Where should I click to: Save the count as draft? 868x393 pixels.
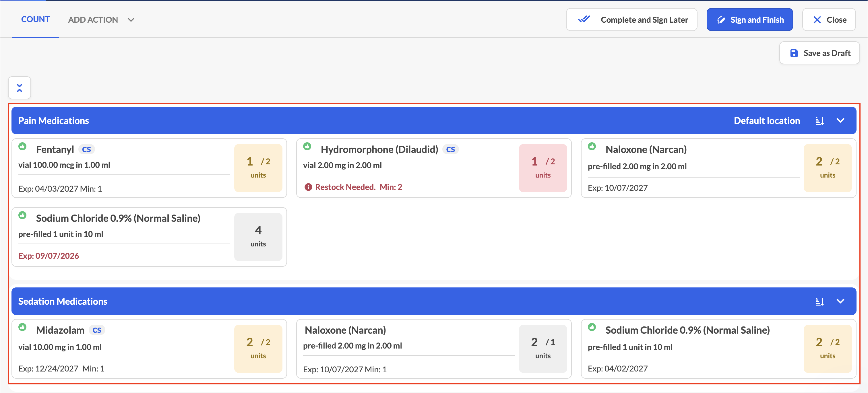coord(819,53)
